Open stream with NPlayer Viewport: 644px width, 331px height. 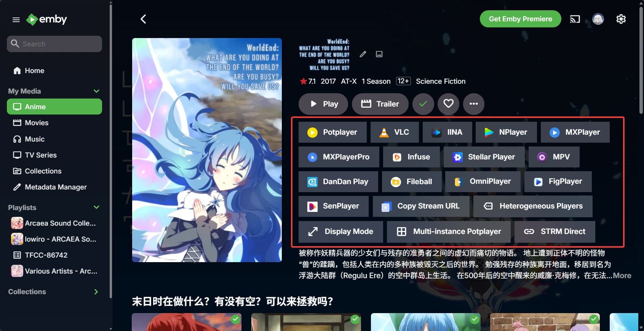tap(506, 132)
